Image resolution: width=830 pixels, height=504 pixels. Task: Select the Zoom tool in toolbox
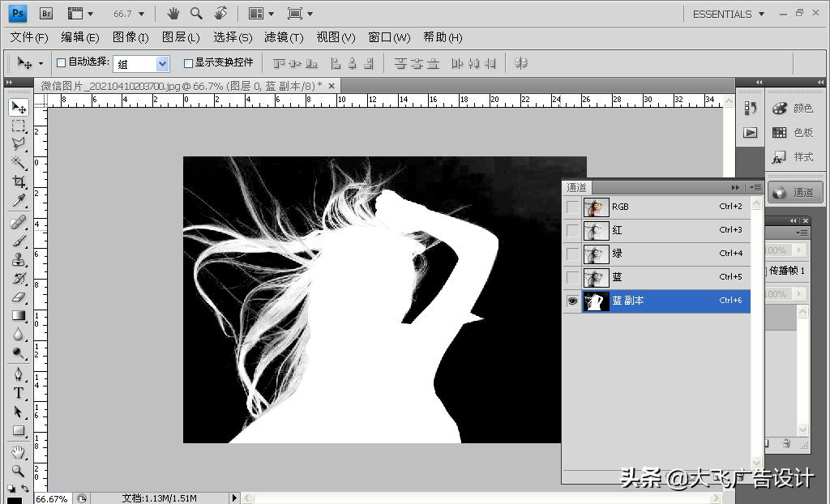pyautogui.click(x=19, y=470)
